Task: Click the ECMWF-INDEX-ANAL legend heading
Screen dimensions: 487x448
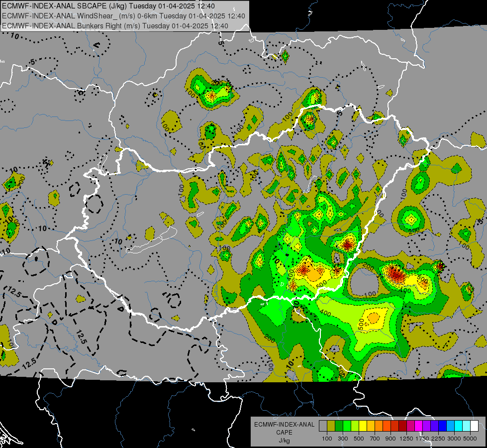Action: click(x=284, y=425)
